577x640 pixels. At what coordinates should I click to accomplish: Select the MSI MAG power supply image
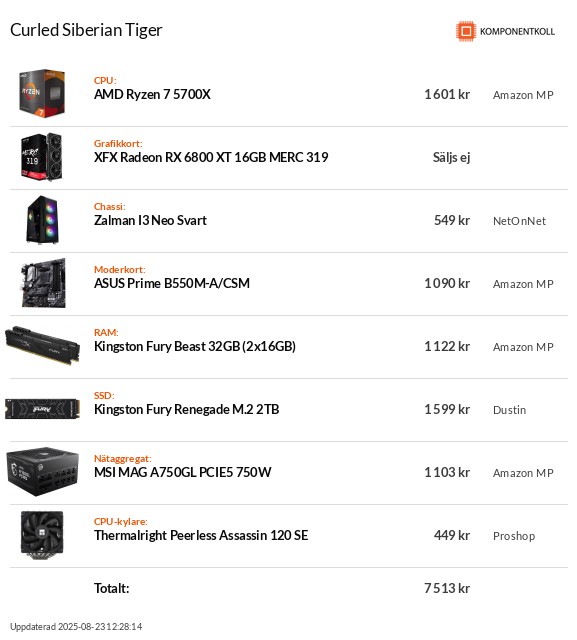[42, 472]
